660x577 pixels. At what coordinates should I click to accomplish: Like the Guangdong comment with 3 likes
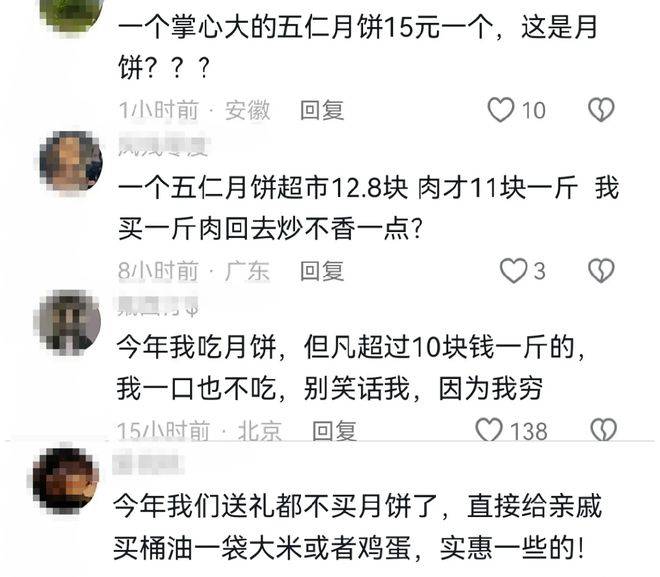pos(513,270)
